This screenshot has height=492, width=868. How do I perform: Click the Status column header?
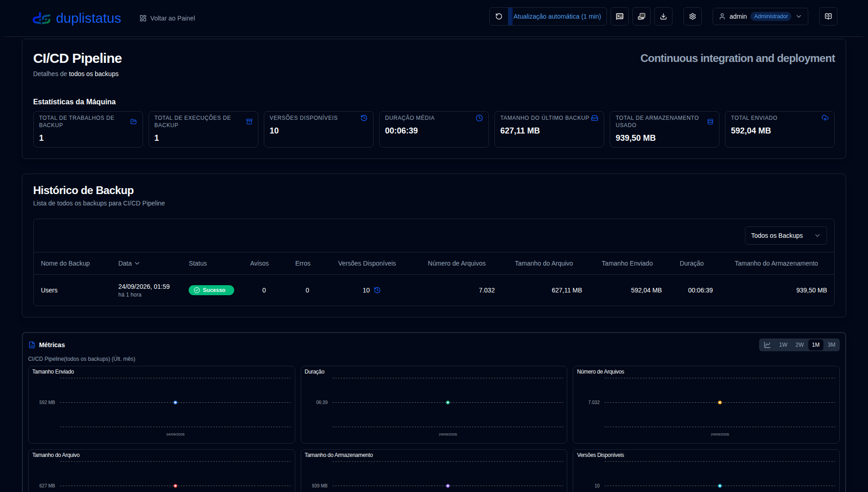[198, 263]
